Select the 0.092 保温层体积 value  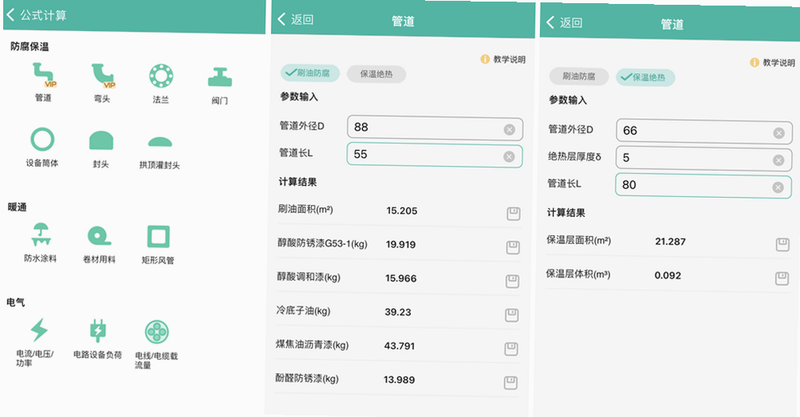668,276
